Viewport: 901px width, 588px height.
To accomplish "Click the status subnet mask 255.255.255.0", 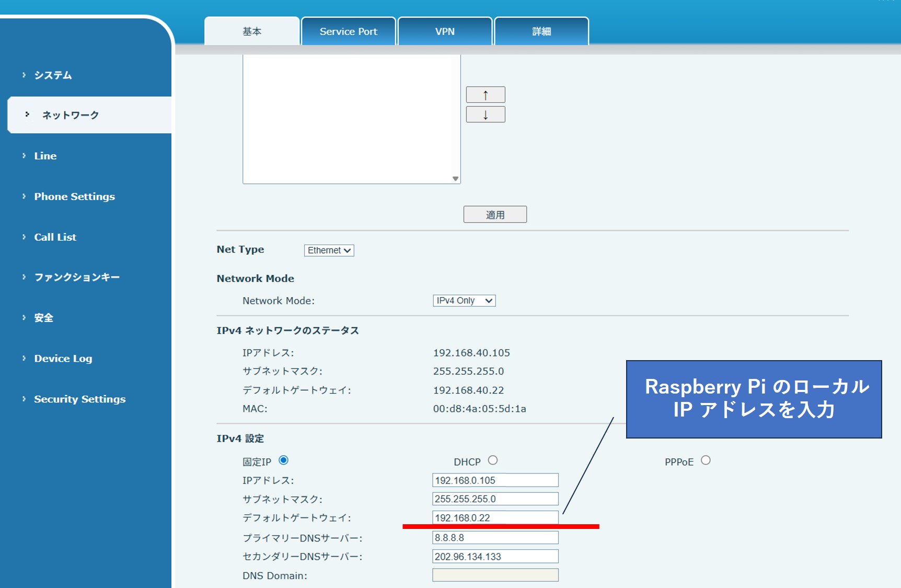I will point(468,371).
